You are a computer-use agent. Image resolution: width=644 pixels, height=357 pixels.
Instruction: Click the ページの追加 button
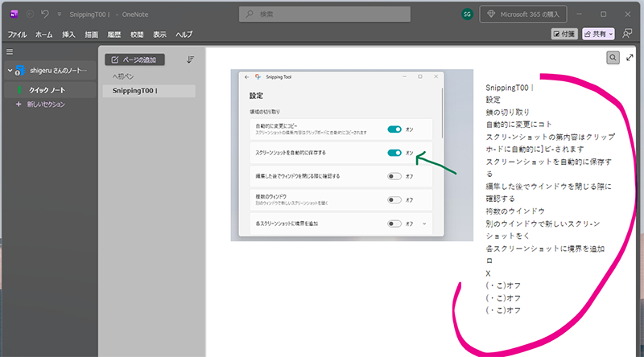click(135, 59)
